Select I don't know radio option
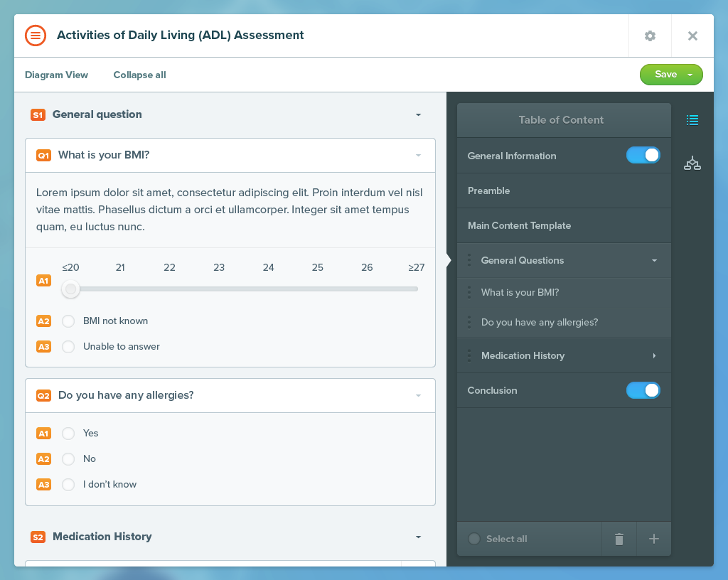This screenshot has width=728, height=580. tap(68, 485)
